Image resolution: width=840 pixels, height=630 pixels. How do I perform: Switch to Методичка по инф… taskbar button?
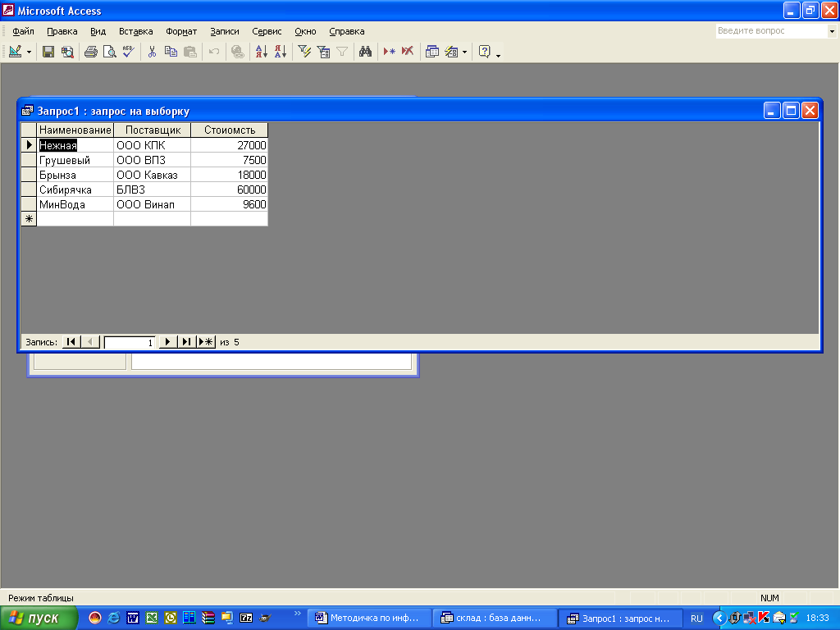[x=370, y=618]
